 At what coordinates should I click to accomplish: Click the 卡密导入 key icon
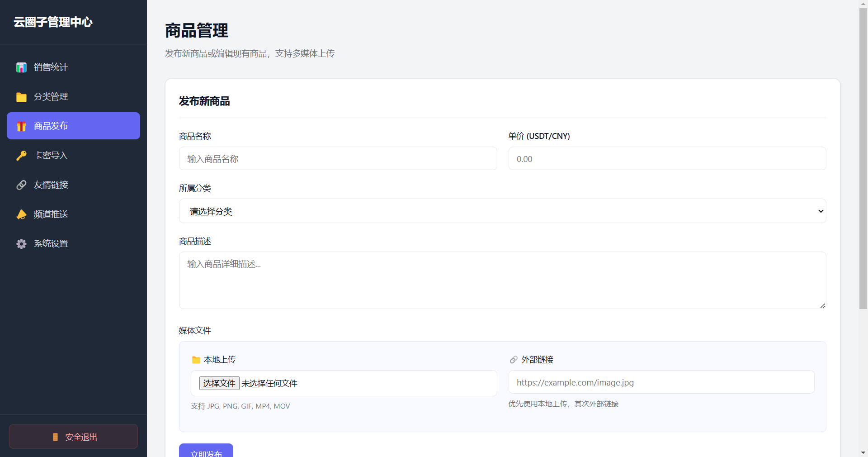21,155
